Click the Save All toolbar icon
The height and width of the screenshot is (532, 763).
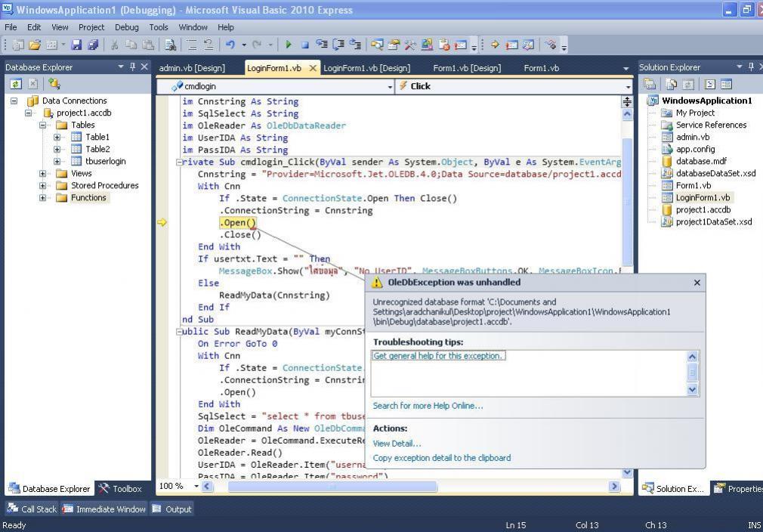[93, 45]
